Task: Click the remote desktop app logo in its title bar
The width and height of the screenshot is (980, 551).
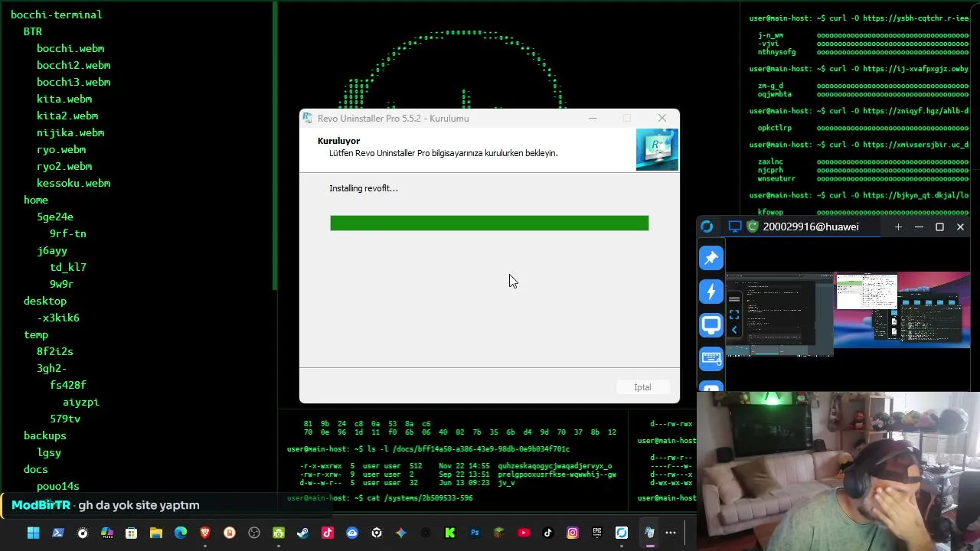Action: (x=707, y=227)
